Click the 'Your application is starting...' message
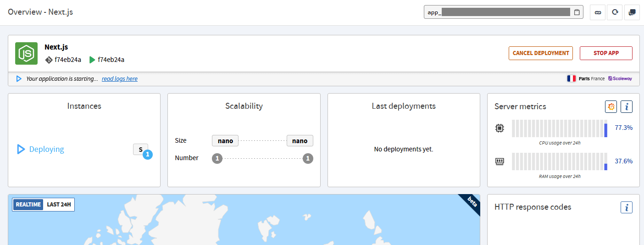Screen dimensions: 644x245 point(62,79)
